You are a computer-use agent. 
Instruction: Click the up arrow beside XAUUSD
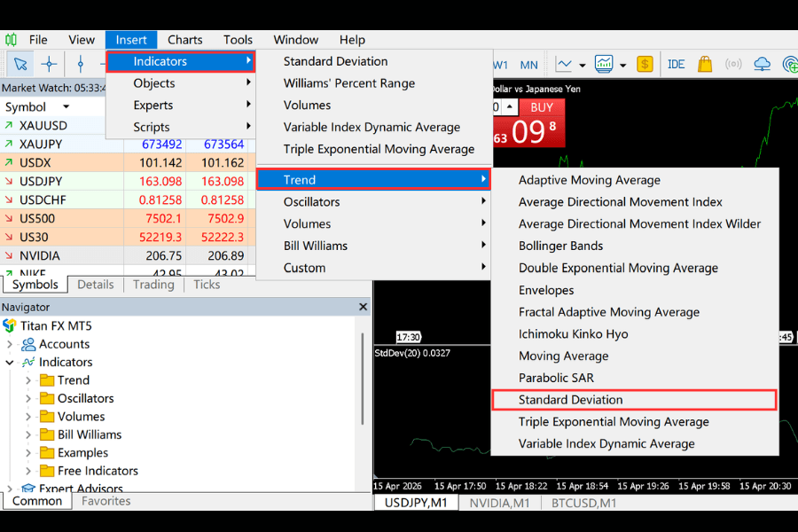tap(9, 125)
